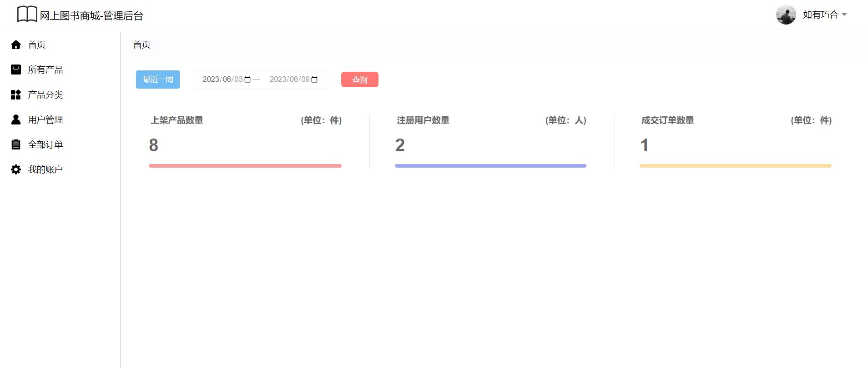Click 网上图书商城-管理后台 site title
The height and width of the screenshot is (368, 868).
91,16
